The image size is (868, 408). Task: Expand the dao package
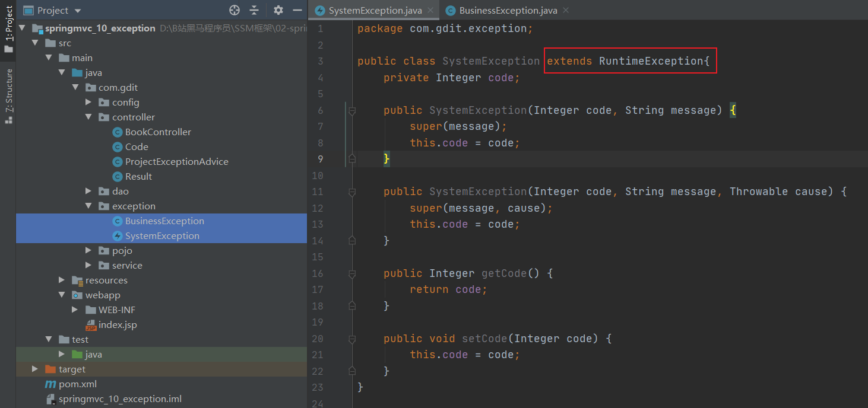click(88, 191)
